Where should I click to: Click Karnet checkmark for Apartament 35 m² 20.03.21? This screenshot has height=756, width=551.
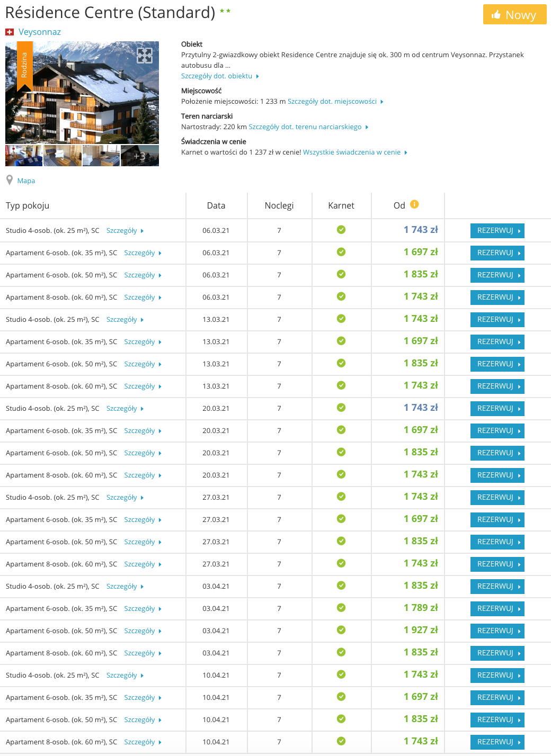click(x=341, y=430)
